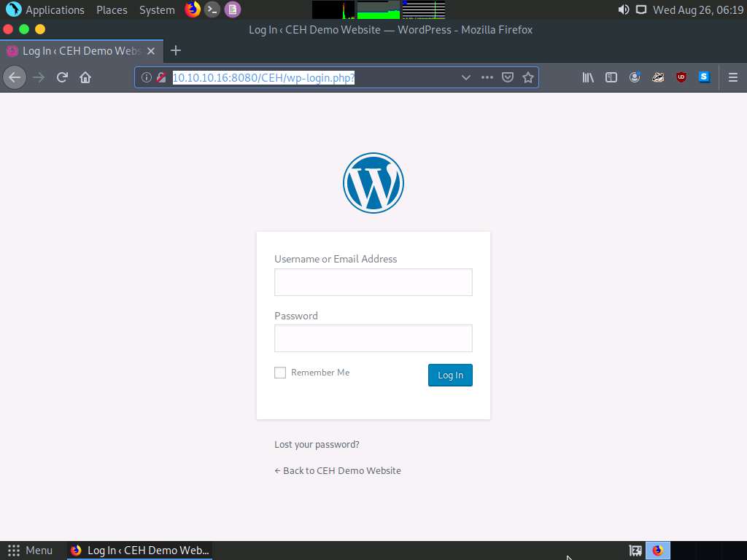Click the Lost your password link
Screen dimensions: 747x560
pos(317,444)
